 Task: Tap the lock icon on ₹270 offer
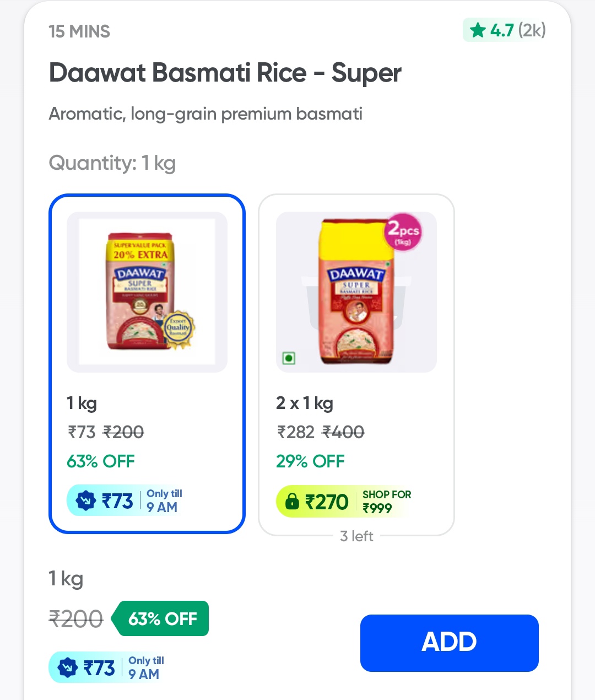[292, 502]
